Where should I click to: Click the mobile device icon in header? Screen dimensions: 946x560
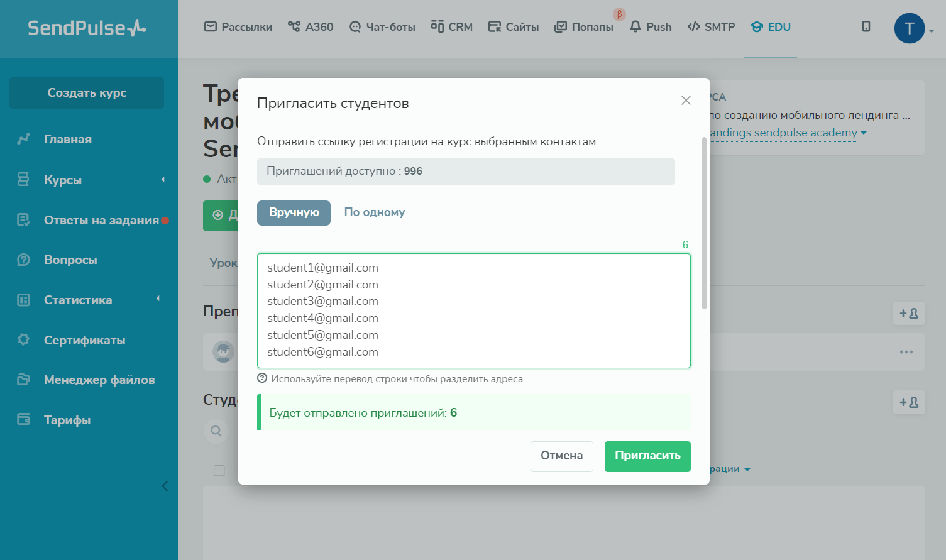(x=866, y=26)
